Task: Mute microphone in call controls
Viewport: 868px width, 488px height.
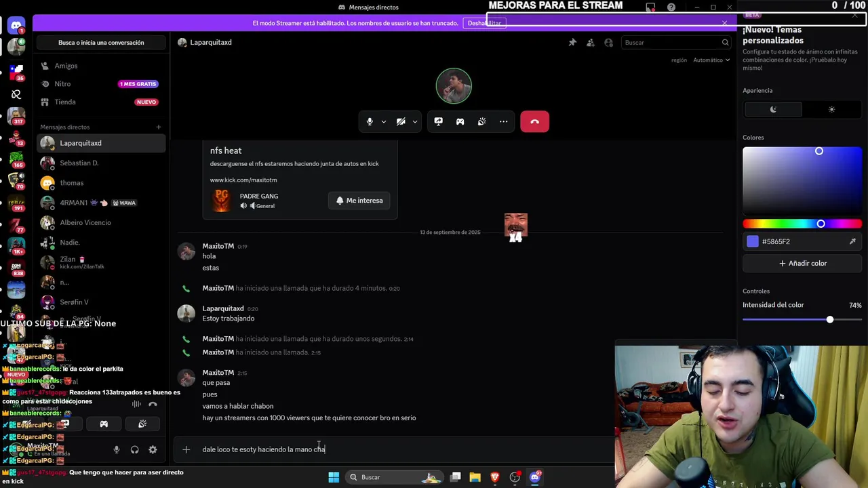Action: pyautogui.click(x=370, y=121)
